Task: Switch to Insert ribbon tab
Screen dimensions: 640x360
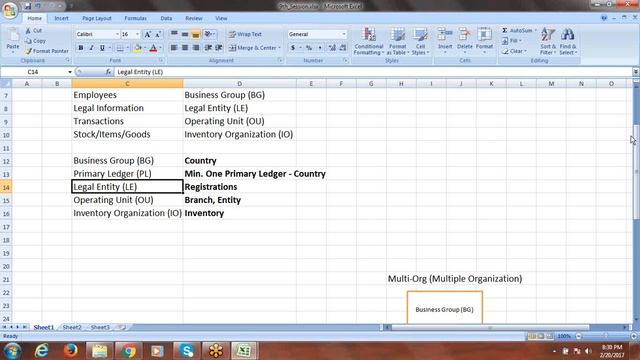Action: 61,18
